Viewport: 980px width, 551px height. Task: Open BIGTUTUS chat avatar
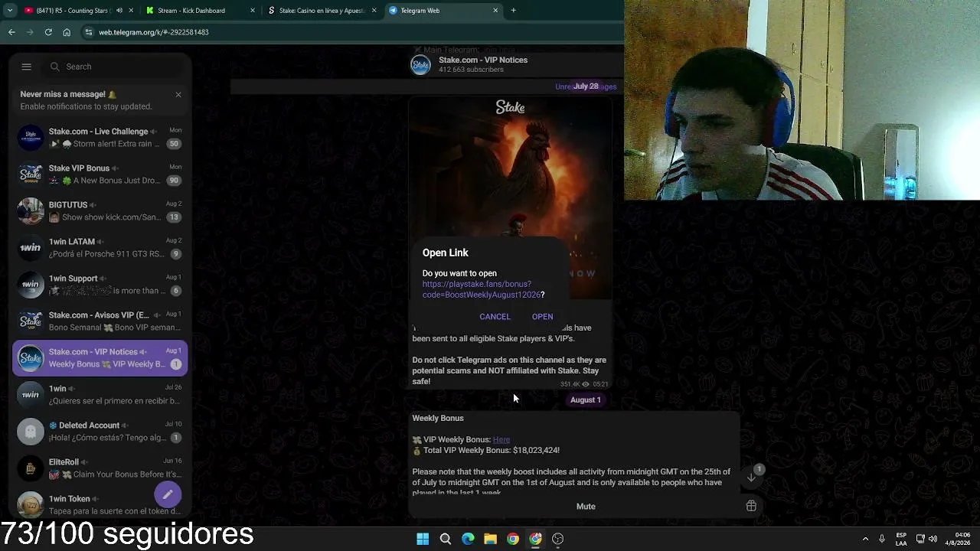point(31,211)
